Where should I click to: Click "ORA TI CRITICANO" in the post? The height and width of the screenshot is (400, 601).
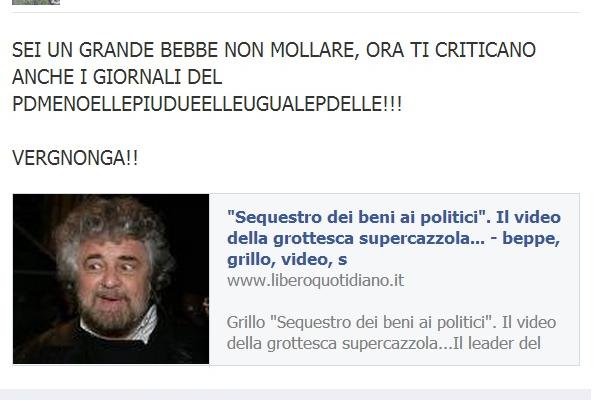click(x=451, y=50)
